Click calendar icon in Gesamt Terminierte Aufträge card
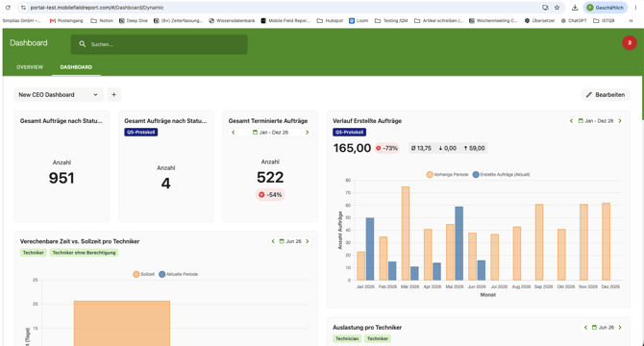This screenshot has height=346, width=644. (x=255, y=133)
